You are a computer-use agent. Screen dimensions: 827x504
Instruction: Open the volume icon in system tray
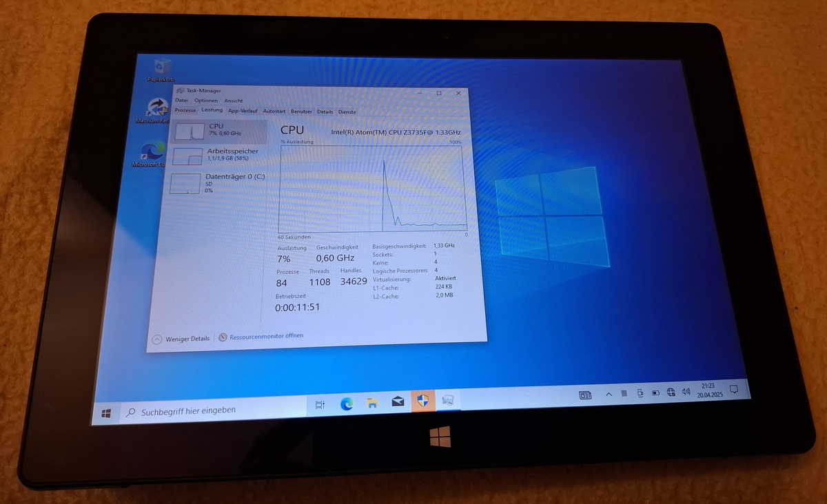click(x=686, y=392)
